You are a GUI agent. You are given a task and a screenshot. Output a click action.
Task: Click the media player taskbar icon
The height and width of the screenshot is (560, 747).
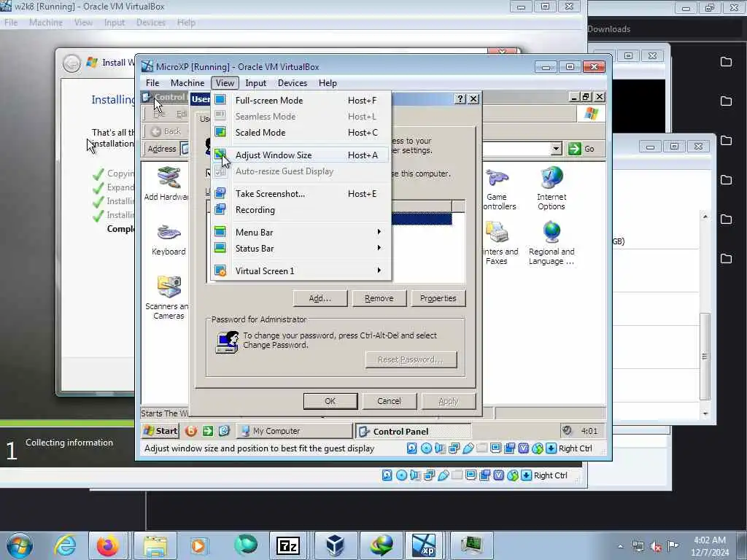198,545
